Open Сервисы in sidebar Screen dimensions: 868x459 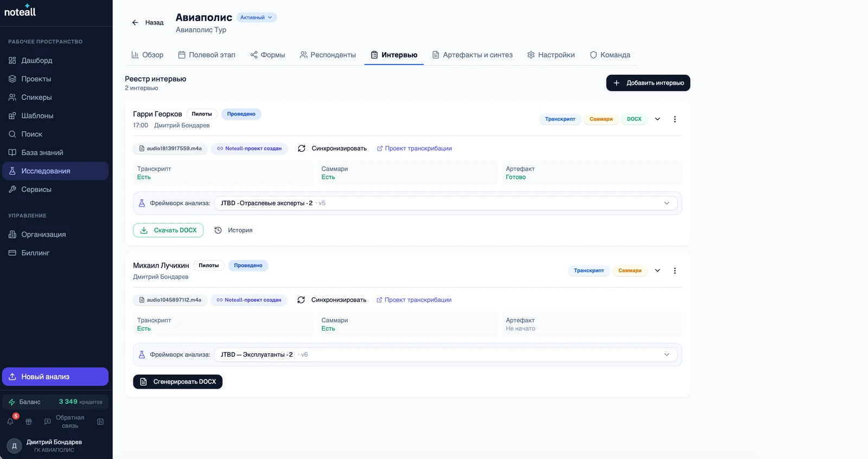coord(55,189)
